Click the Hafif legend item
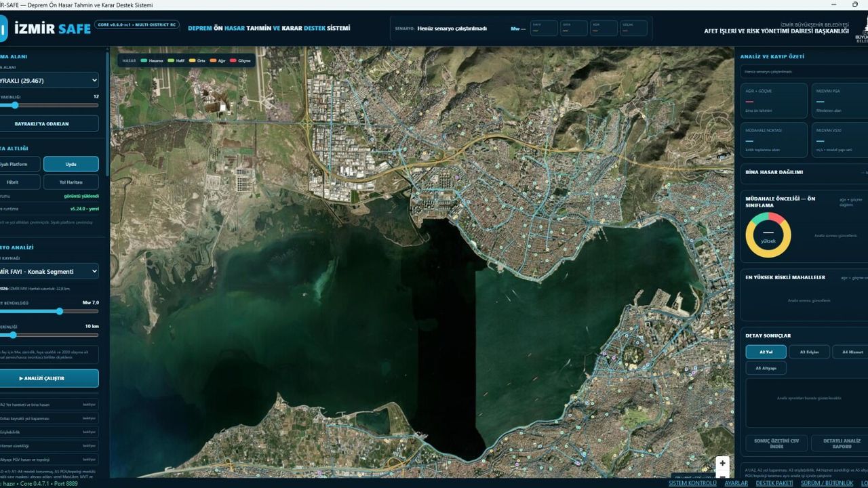Screen dimensions: 868x488 click(x=176, y=60)
